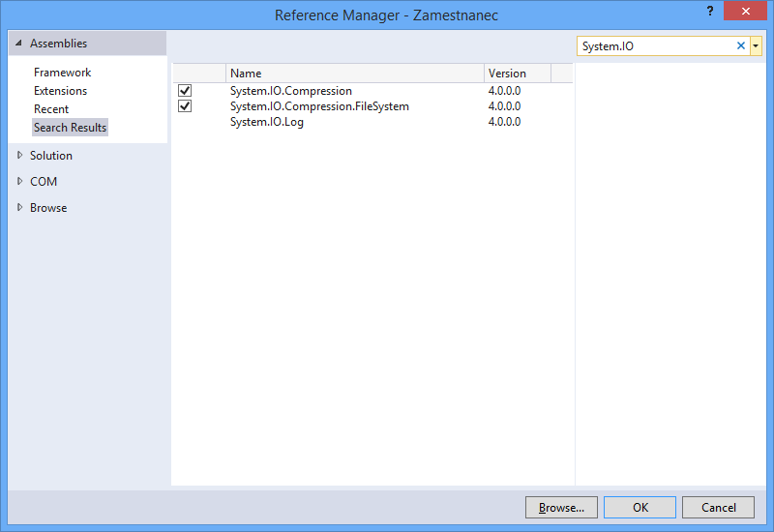Open the Recent category
Screen dimensions: 774x532
[x=51, y=109]
